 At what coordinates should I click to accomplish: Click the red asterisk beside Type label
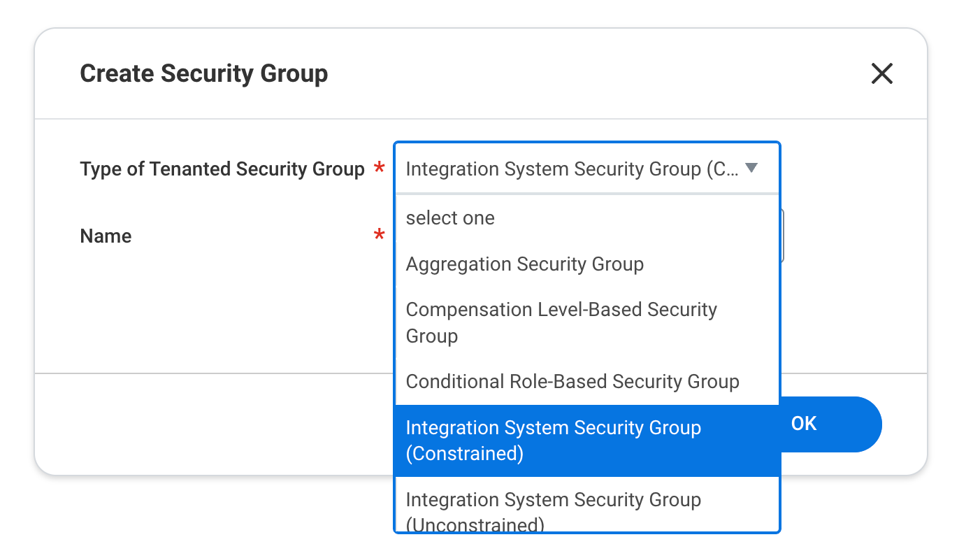click(x=379, y=169)
